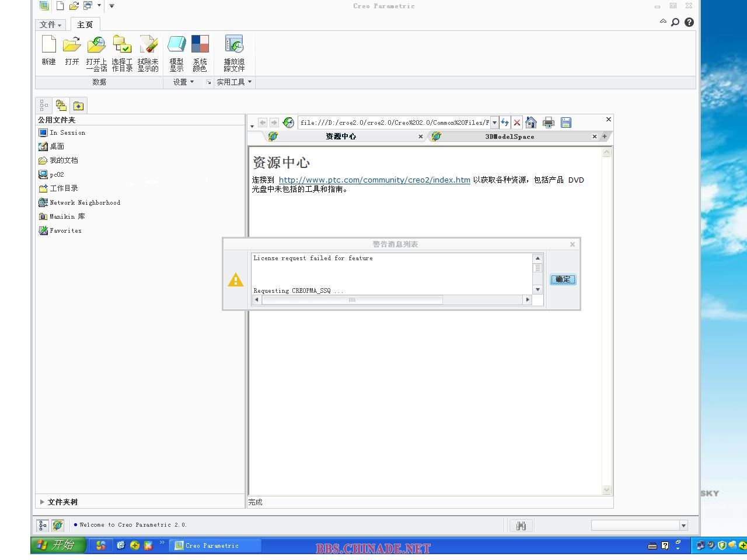The height and width of the screenshot is (560, 747).
Task: Click New icon in quick access toolbar
Action: (x=60, y=6)
